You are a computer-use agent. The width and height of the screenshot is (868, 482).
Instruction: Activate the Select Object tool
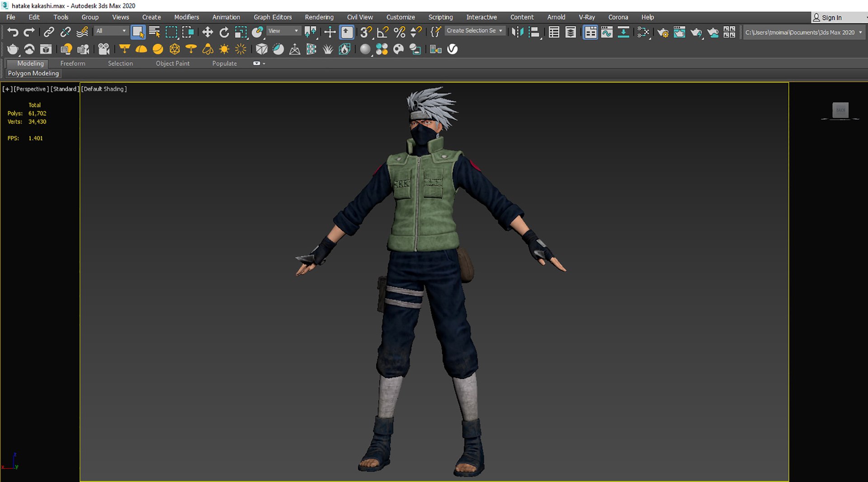tap(138, 32)
